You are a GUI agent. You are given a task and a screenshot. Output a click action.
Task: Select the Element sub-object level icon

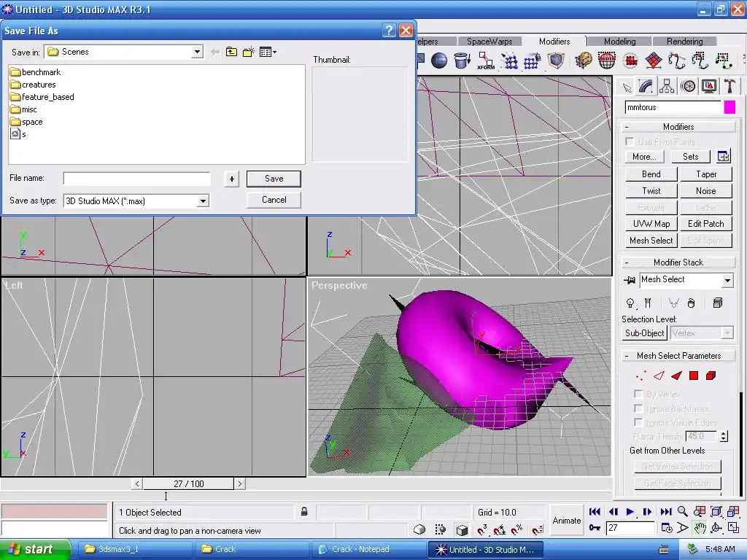tap(711, 376)
